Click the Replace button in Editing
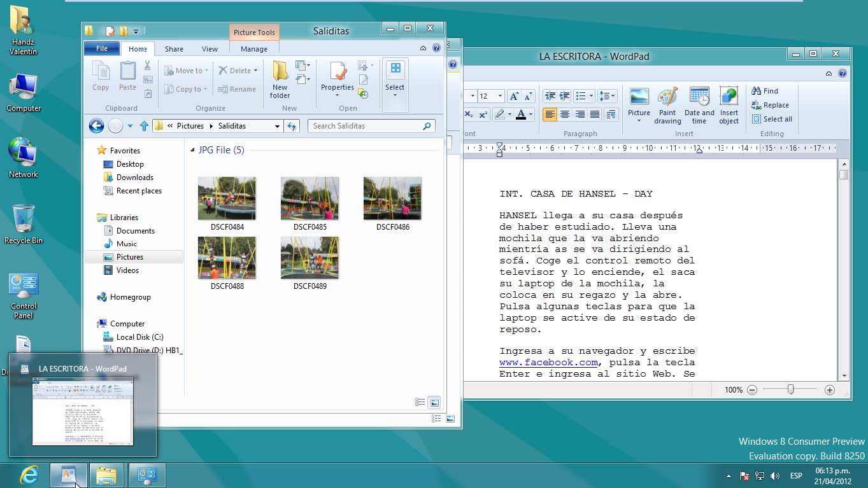Image resolution: width=868 pixels, height=488 pixels. (x=771, y=105)
